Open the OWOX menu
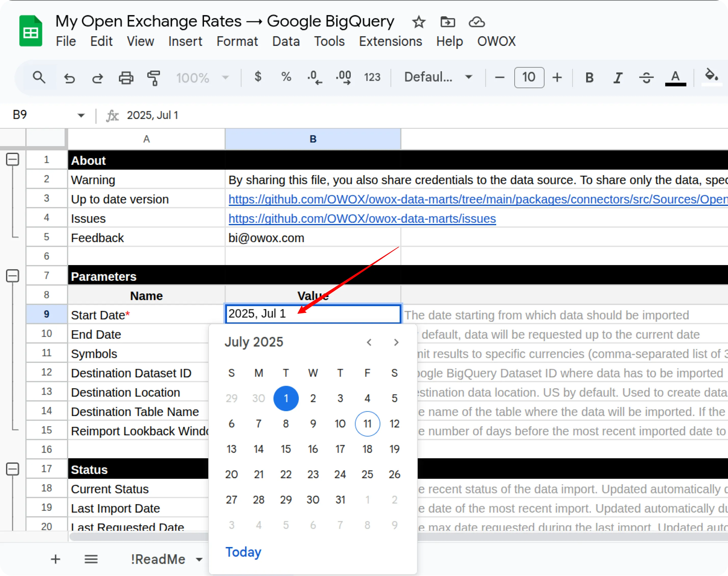Viewport: 728px width, 576px height. pos(496,42)
